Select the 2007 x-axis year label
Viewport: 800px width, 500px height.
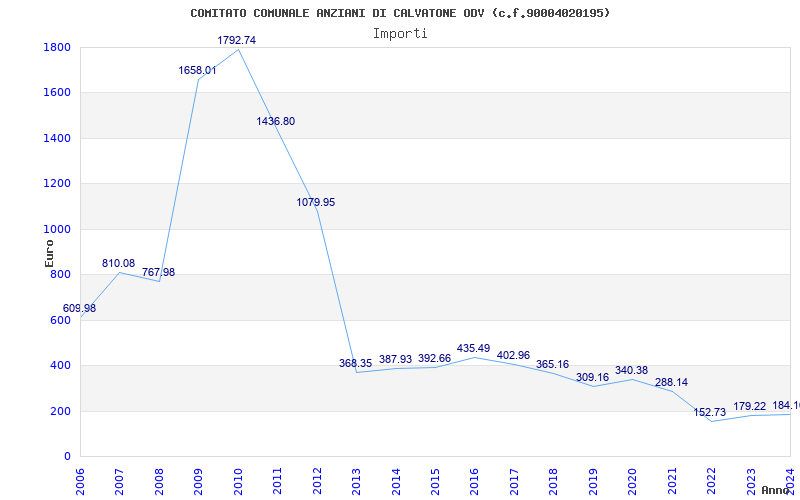[119, 481]
